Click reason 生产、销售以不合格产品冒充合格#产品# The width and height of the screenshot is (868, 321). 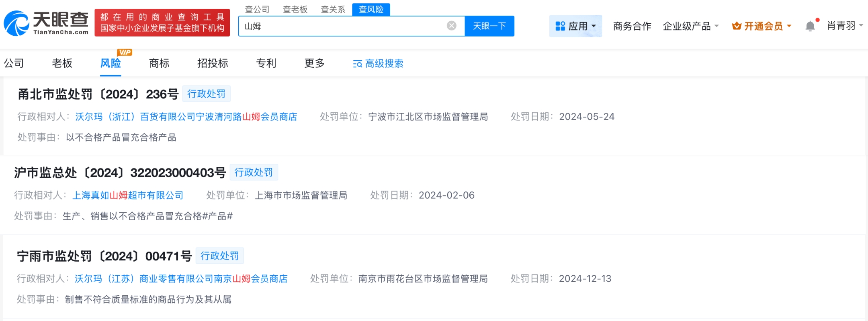tap(147, 216)
